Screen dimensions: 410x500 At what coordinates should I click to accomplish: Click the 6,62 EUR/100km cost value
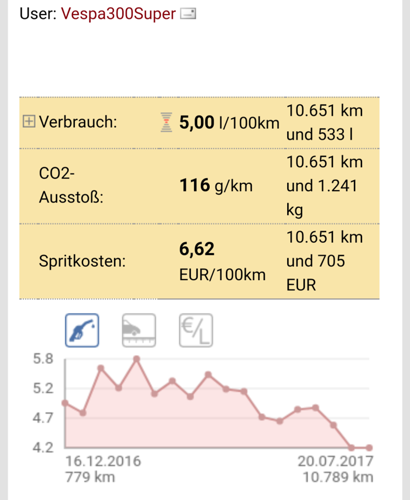coord(222,262)
